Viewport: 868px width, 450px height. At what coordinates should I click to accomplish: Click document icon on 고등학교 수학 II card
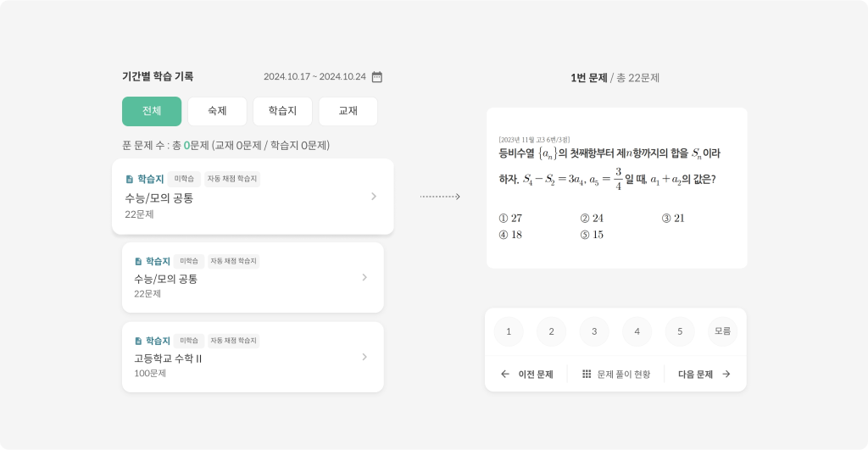139,341
